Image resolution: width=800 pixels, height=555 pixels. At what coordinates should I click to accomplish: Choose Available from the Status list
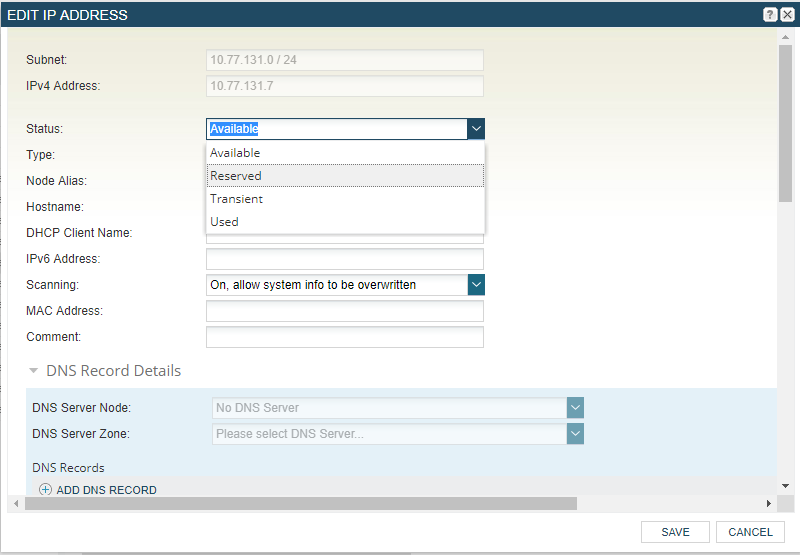[x=345, y=153]
